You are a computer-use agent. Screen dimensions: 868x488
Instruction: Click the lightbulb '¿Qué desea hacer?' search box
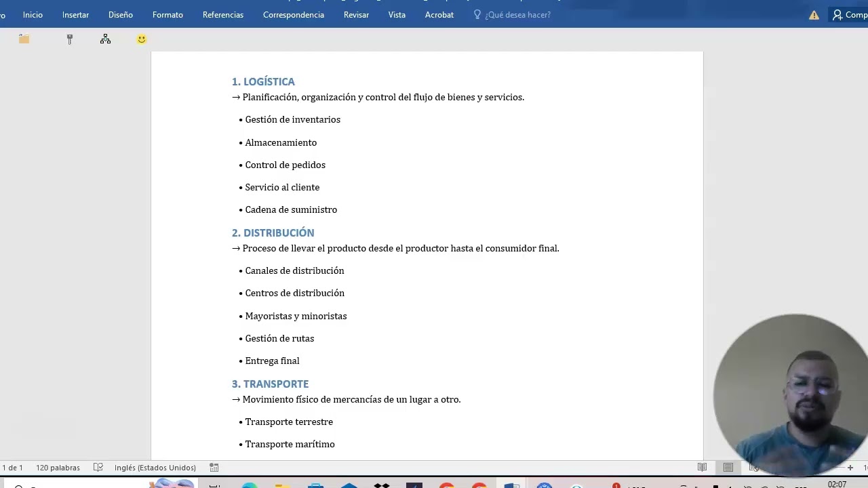(512, 15)
